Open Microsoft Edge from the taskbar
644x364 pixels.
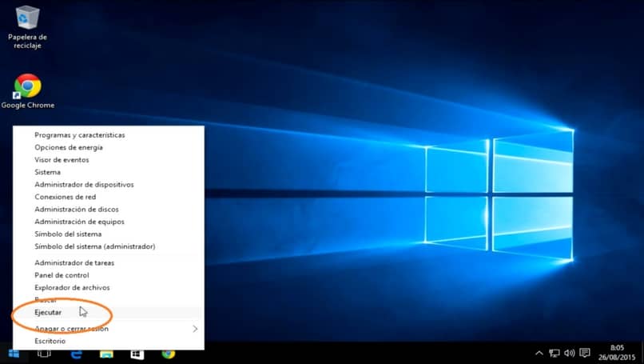76,354
